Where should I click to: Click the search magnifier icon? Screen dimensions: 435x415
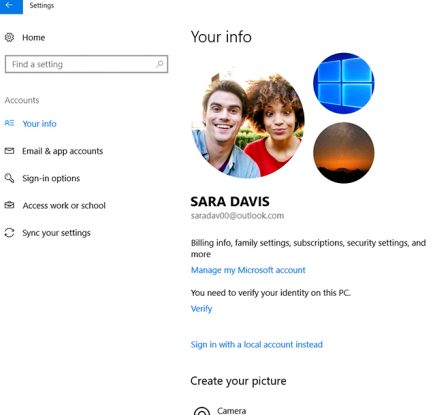click(x=160, y=64)
